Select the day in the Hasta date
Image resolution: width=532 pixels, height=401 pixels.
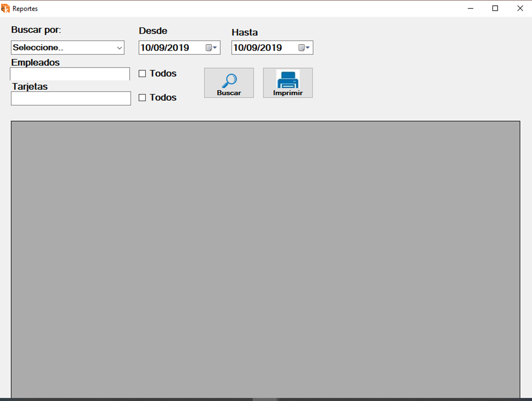point(238,48)
